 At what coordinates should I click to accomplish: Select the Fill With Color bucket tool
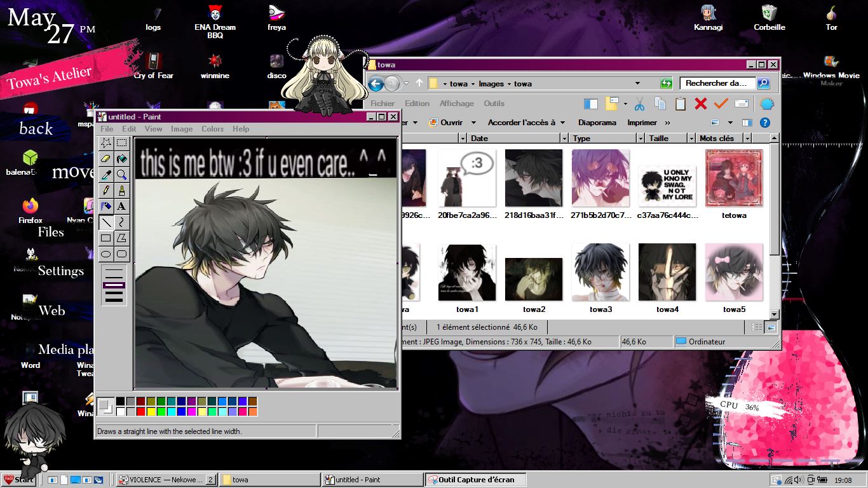(122, 159)
